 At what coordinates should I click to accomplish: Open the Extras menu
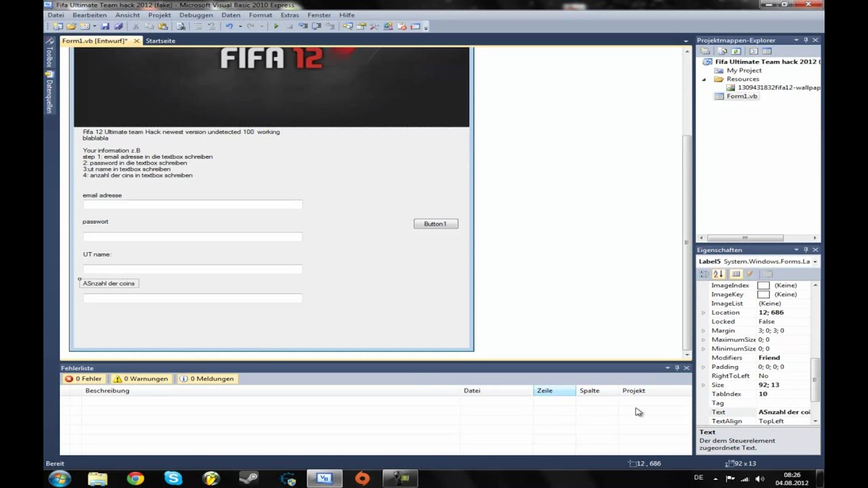(x=290, y=15)
